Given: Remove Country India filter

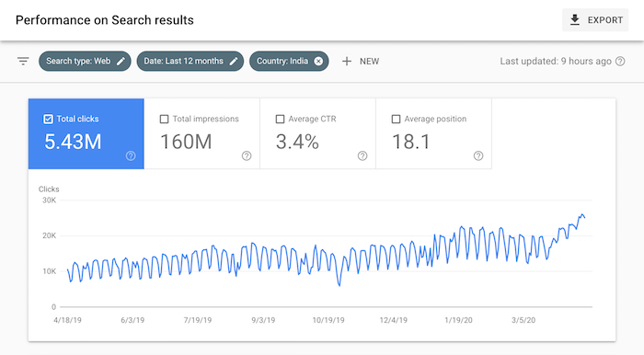Looking at the screenshot, I should (318, 61).
